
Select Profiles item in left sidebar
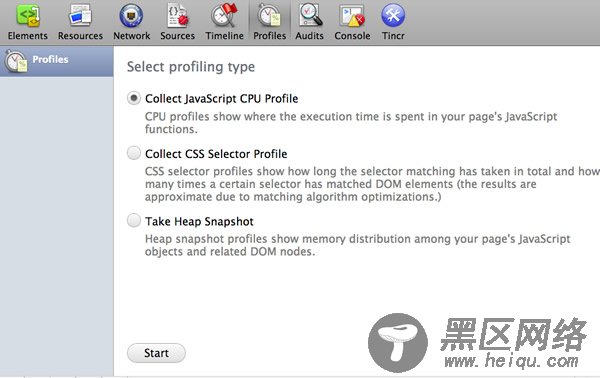pos(57,61)
